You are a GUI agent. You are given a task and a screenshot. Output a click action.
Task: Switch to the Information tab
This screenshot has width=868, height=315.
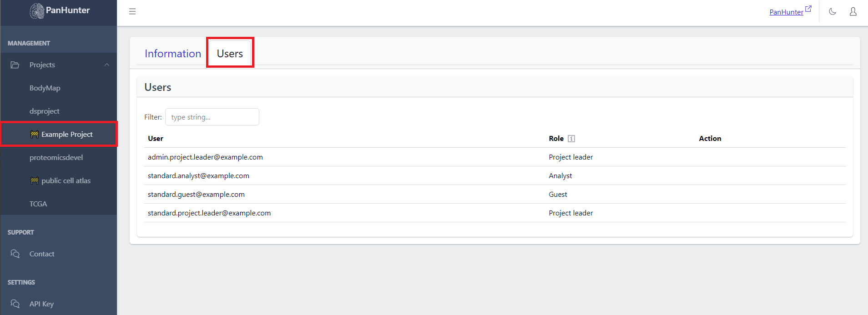pyautogui.click(x=172, y=54)
